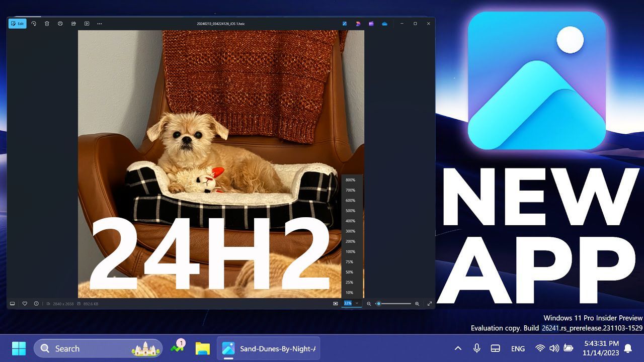Viewport: 644px width, 362px height.
Task: Click the Edit image button
Action: (17, 24)
